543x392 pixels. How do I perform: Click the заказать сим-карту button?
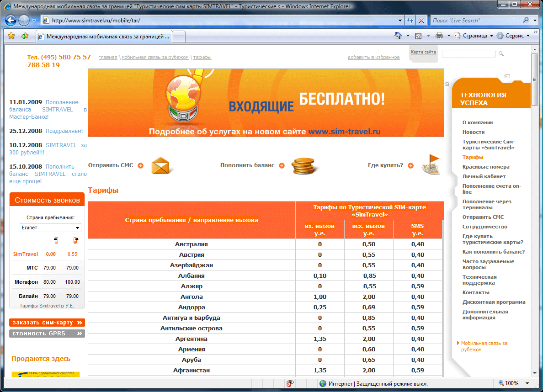(47, 323)
